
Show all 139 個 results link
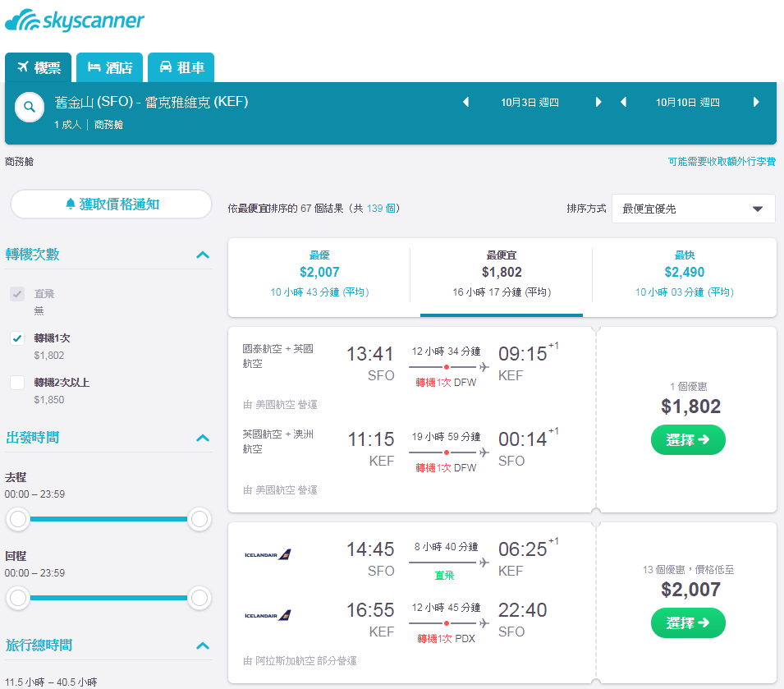pos(381,209)
